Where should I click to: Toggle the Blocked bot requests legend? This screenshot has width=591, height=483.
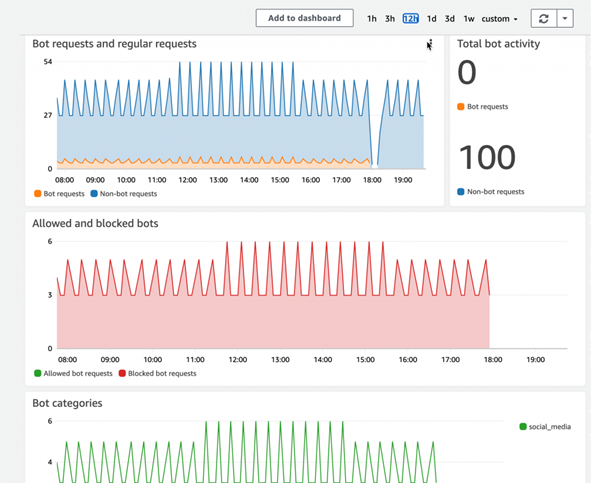pos(158,373)
